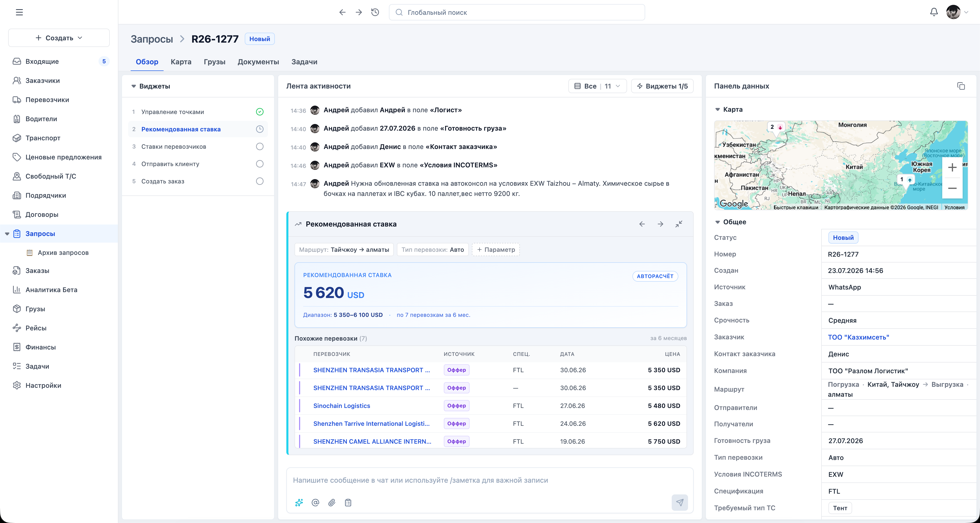Image resolution: width=980 pixels, height=523 pixels.
Task: Open the Создать dropdown button
Action: coord(59,38)
